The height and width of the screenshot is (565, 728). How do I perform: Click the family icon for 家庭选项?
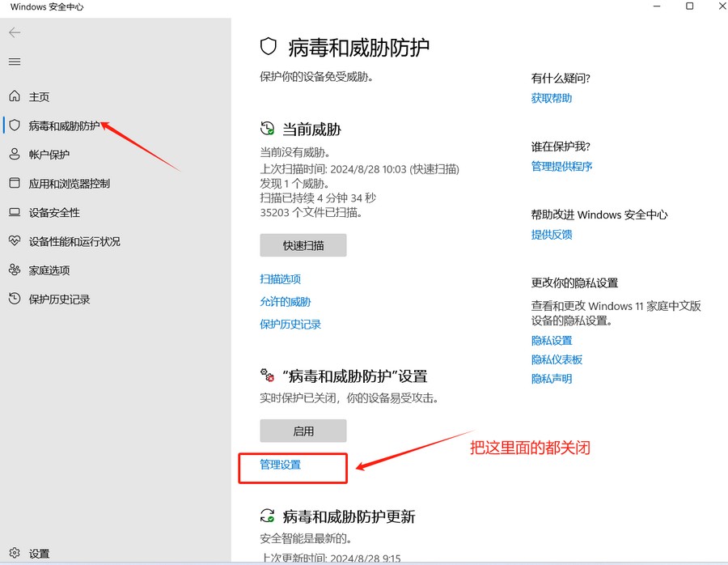coord(15,270)
